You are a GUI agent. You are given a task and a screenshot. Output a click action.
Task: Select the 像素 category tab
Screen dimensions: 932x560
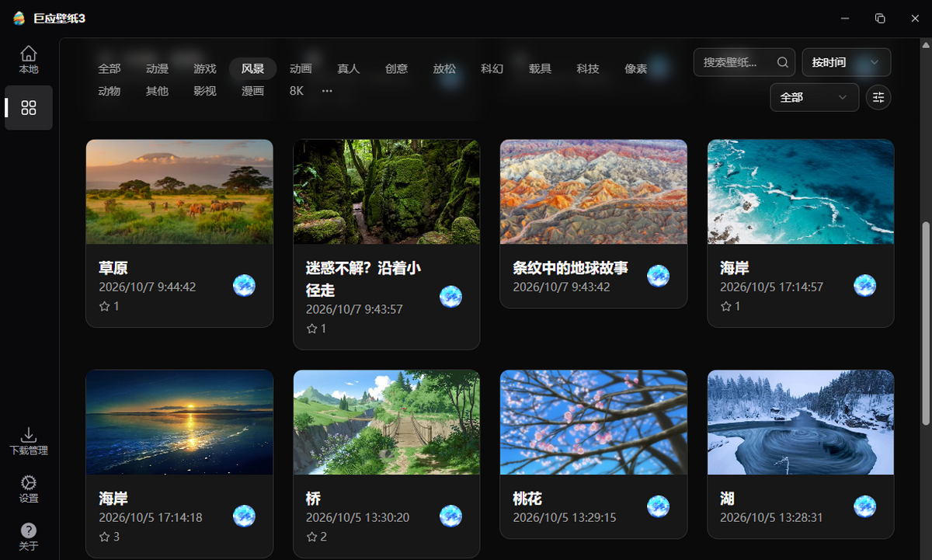pos(636,68)
